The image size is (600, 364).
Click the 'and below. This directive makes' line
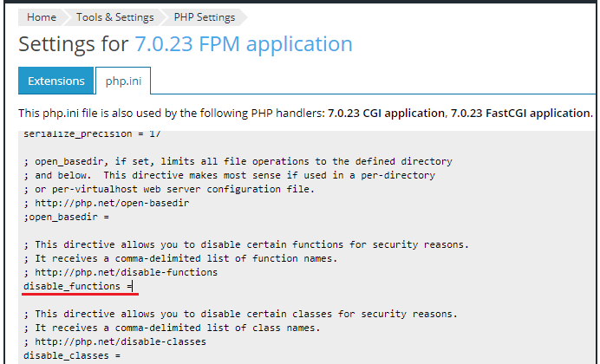click(x=229, y=175)
